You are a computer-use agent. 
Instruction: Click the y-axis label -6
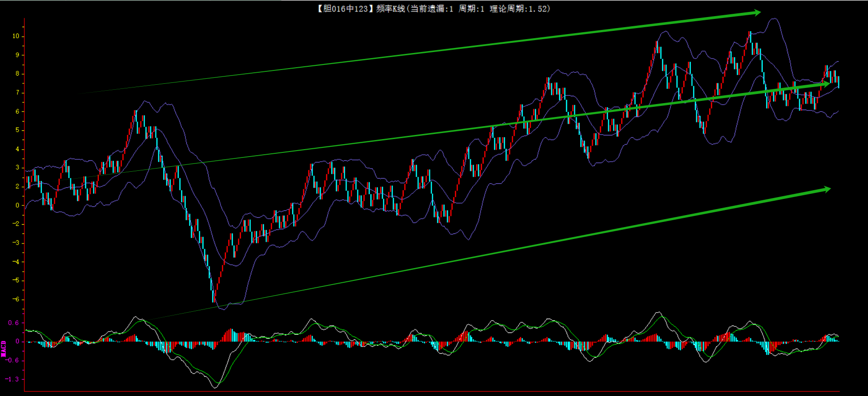[x=16, y=299]
